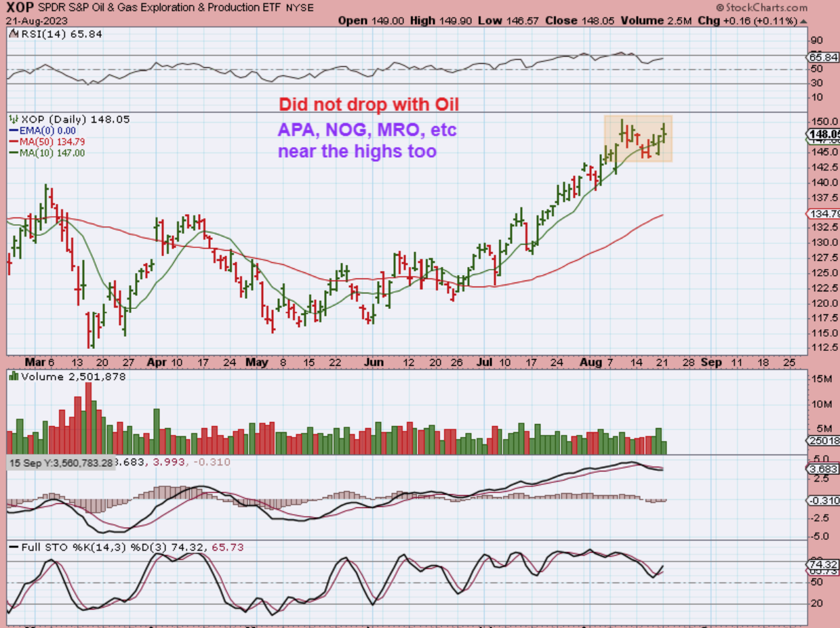The height and width of the screenshot is (628, 840).
Task: Click the 10M volume axis label
Action: (823, 404)
